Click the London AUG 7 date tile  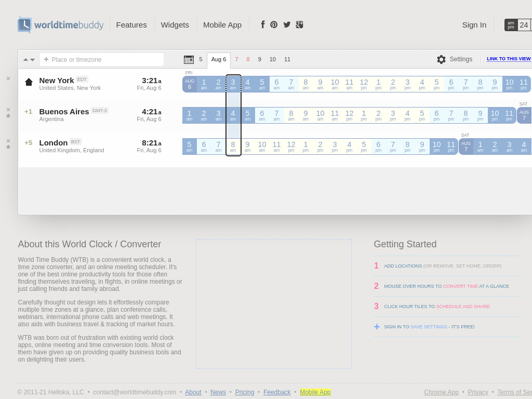coord(466,147)
